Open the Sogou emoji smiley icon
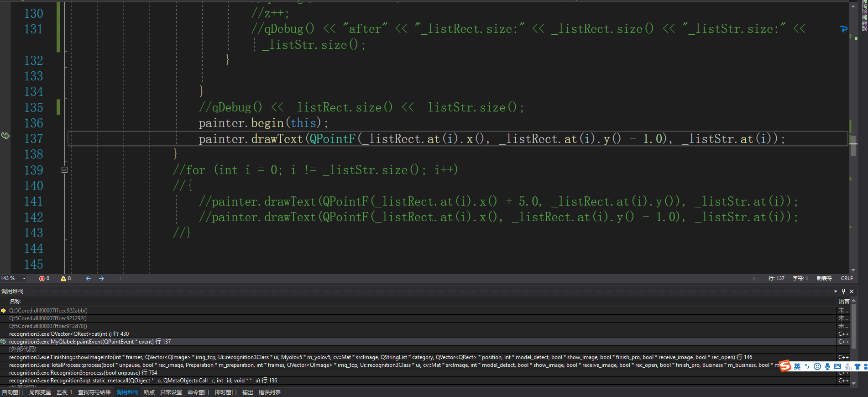 pos(817,366)
